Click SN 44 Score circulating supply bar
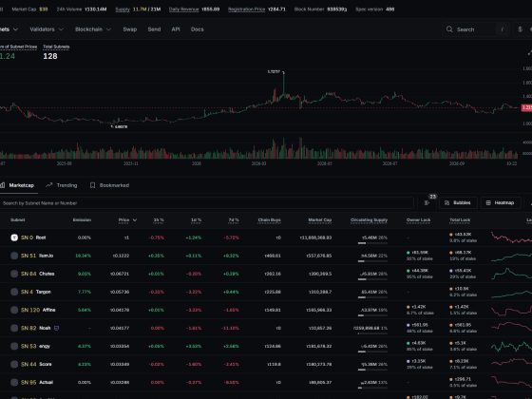 (x=372, y=370)
